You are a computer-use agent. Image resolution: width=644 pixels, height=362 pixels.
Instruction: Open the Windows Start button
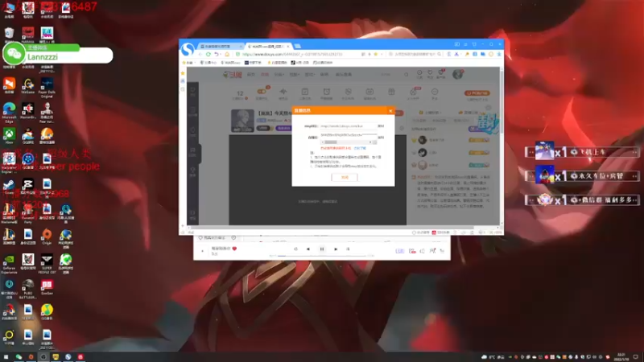(x=6, y=357)
